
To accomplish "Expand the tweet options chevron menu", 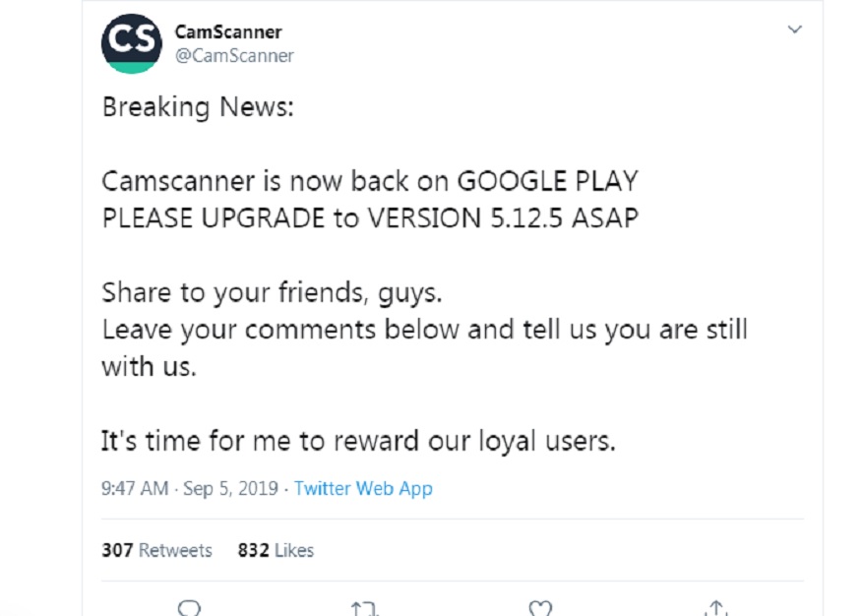I will tap(794, 30).
